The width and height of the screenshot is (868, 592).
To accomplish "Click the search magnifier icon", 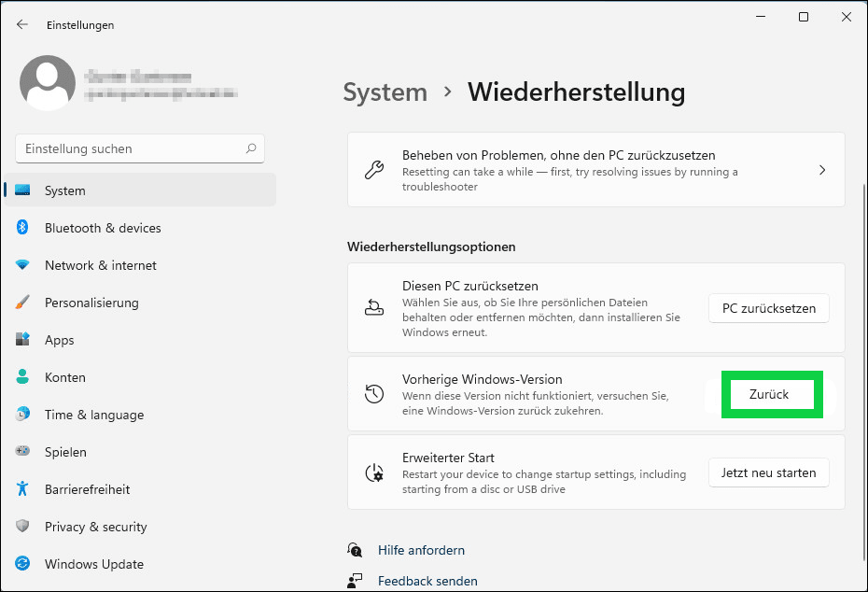I will 251,148.
